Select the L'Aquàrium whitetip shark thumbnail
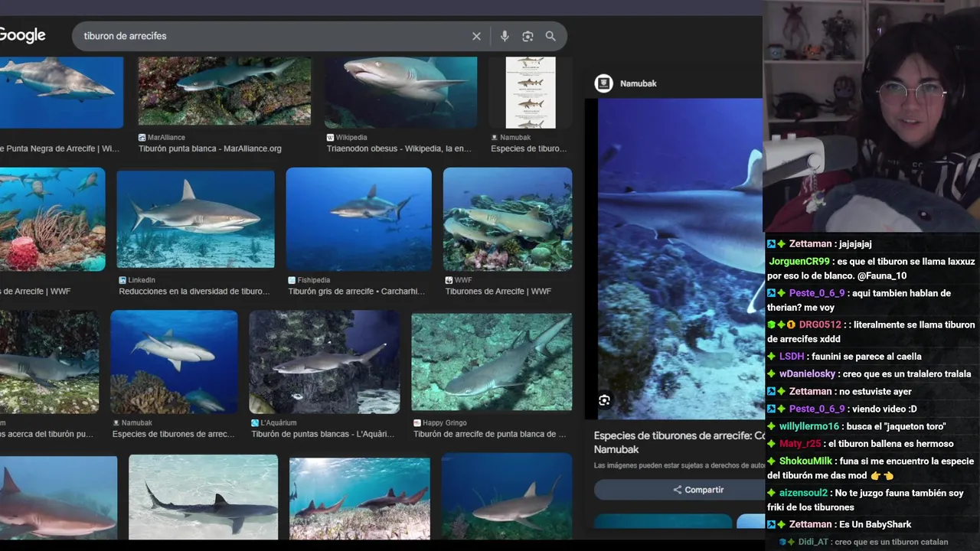This screenshot has width=980, height=551. [325, 362]
